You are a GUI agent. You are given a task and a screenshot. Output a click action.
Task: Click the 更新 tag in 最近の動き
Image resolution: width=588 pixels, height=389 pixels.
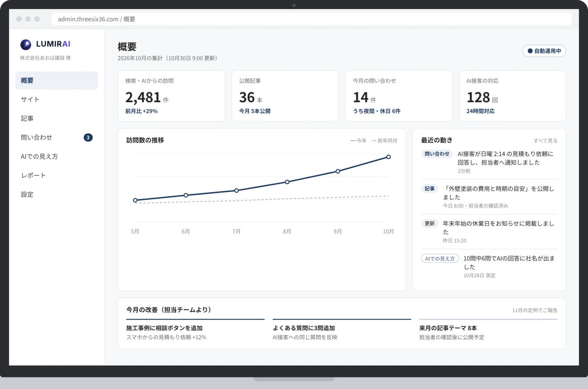(x=429, y=223)
